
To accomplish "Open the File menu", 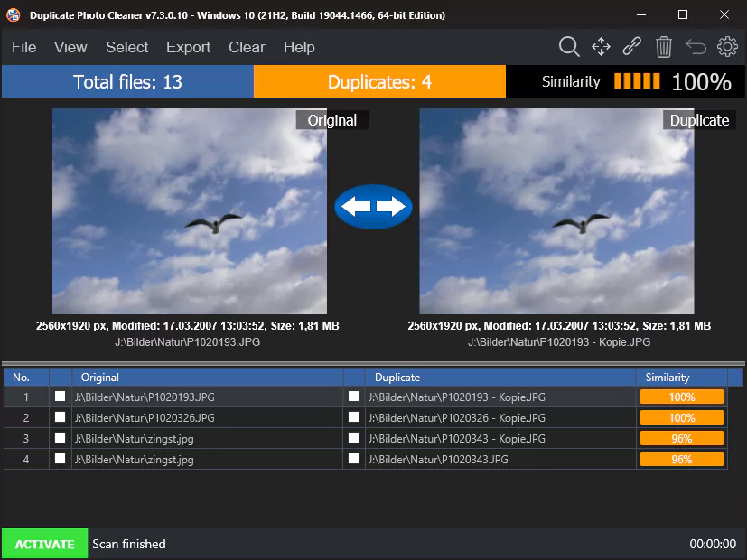I will coord(23,47).
